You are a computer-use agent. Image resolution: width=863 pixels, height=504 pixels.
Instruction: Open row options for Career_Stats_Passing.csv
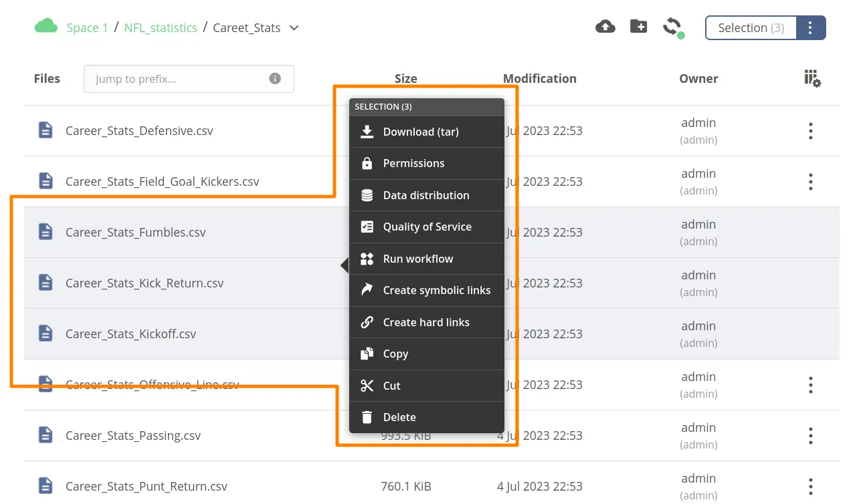click(x=810, y=435)
